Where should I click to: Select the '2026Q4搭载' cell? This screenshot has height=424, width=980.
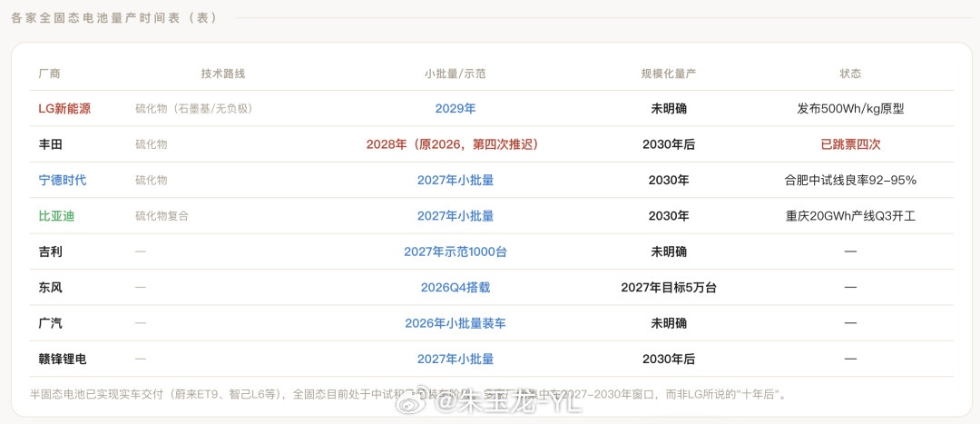pyautogui.click(x=455, y=287)
